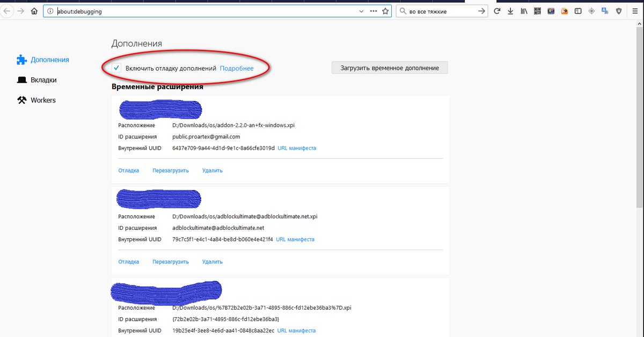Toggle the browser sidebar icon
644x337 pixels.
coord(578,11)
